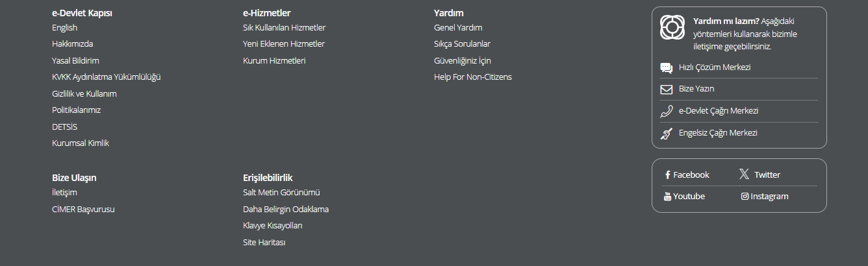Click the e-Devlet Çağrı Merkezi phone icon
868x266 pixels.
(x=666, y=111)
